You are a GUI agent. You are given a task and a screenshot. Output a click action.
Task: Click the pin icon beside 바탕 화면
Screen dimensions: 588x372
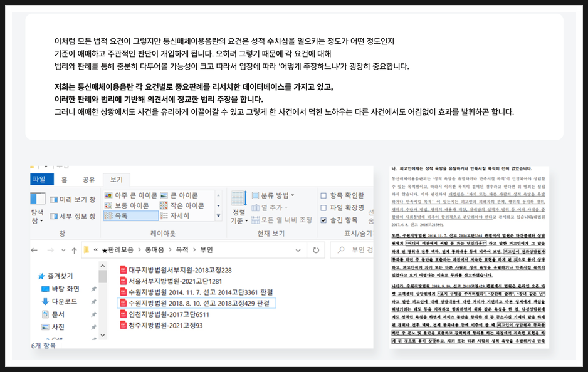(x=94, y=289)
